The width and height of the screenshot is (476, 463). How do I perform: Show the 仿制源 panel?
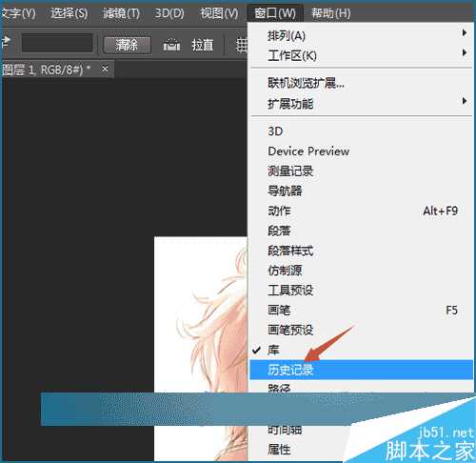click(x=362, y=271)
